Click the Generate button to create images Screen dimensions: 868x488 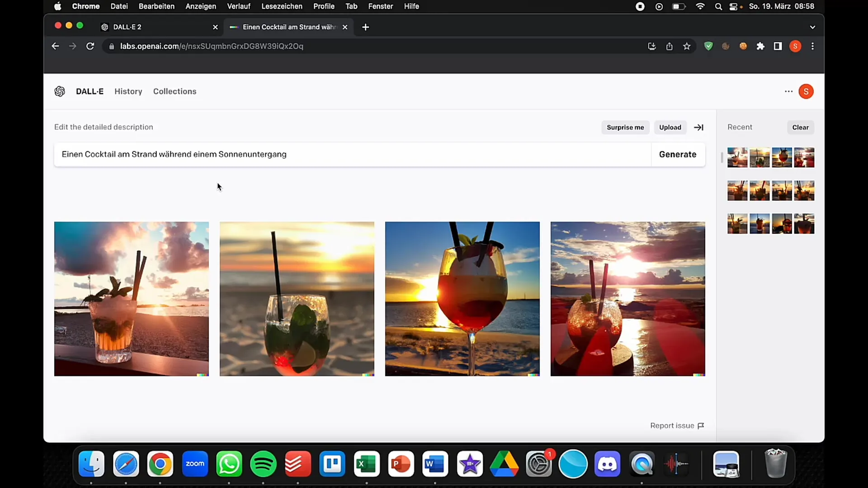click(x=678, y=155)
